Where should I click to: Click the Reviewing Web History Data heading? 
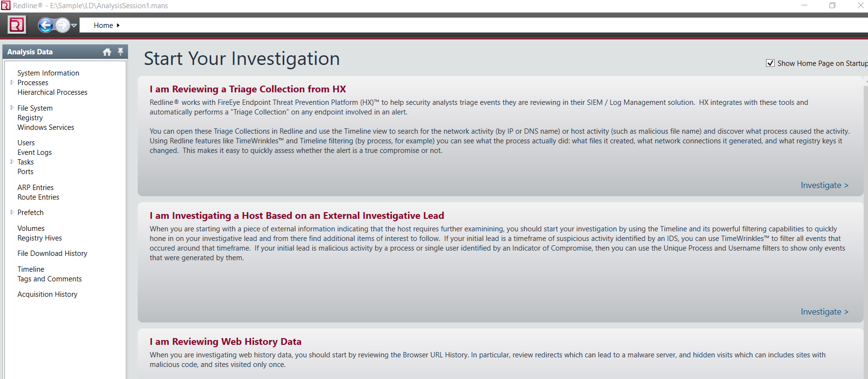226,341
